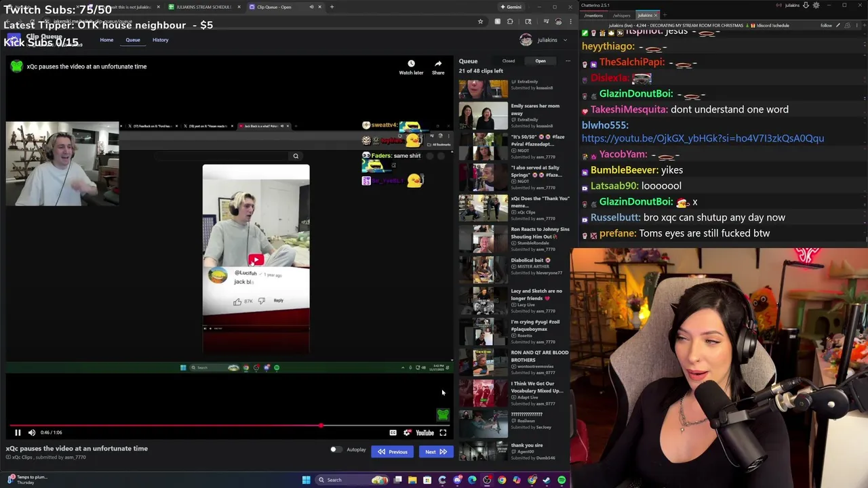Click follow in Chatterino header

pos(826,26)
